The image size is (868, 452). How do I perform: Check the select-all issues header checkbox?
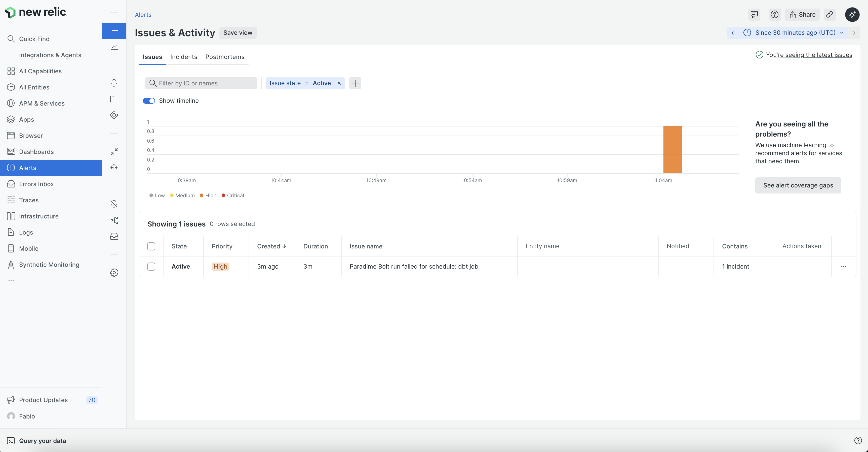(x=151, y=246)
